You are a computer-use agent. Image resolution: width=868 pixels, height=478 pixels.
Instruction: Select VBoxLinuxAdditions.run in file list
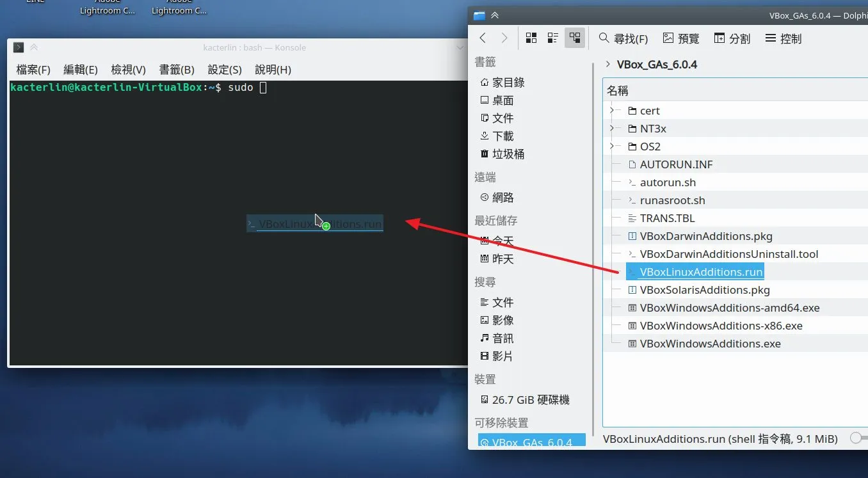click(x=695, y=271)
